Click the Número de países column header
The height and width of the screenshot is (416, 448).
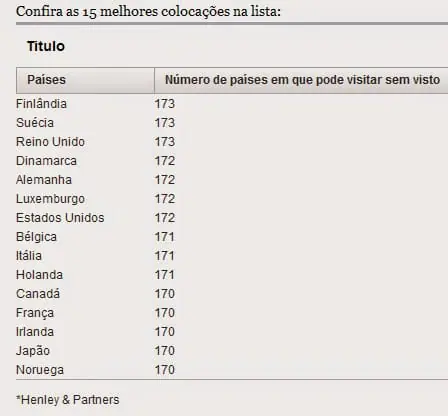[x=301, y=80]
